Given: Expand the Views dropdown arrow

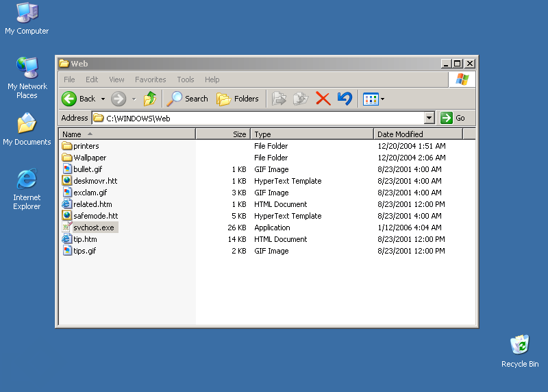Looking at the screenshot, I should (382, 99).
